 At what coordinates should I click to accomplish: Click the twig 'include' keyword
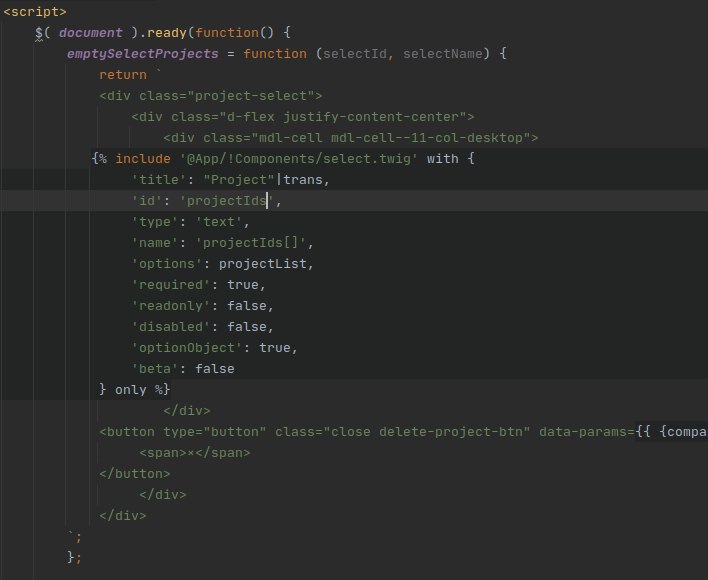click(x=143, y=159)
